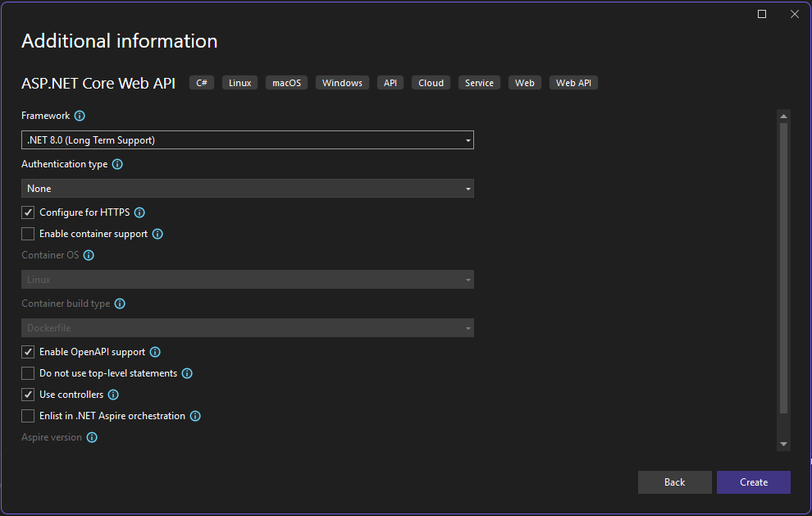Image resolution: width=812 pixels, height=516 pixels.
Task: Click the scrollbar down arrow
Action: point(783,444)
